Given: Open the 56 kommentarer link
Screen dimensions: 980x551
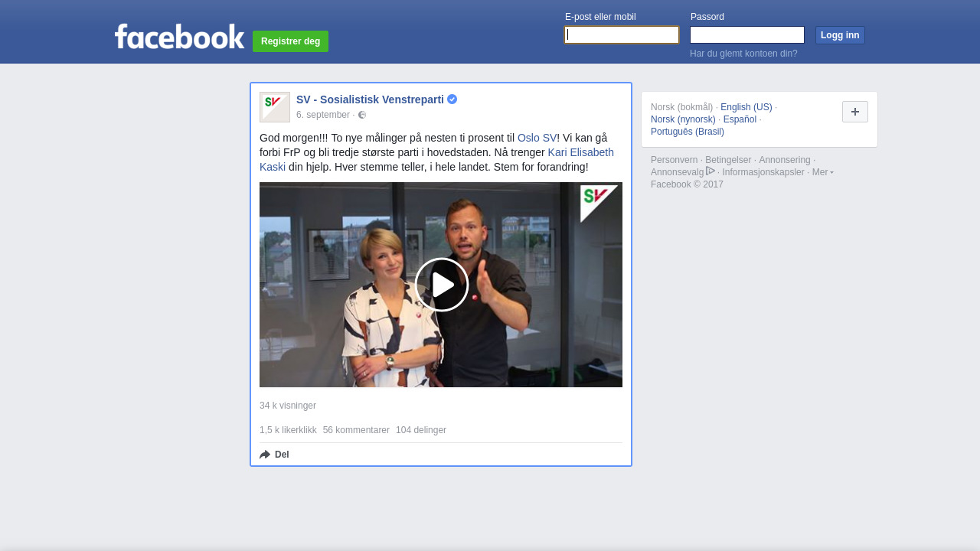Looking at the screenshot, I should point(356,430).
